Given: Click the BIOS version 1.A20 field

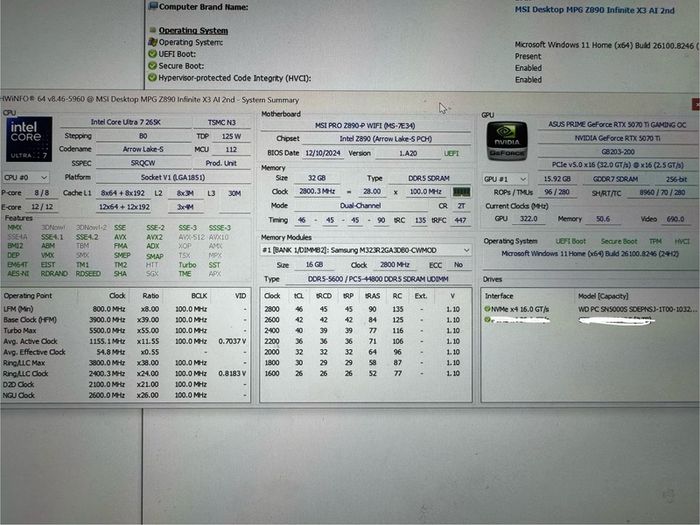Looking at the screenshot, I should (x=408, y=153).
